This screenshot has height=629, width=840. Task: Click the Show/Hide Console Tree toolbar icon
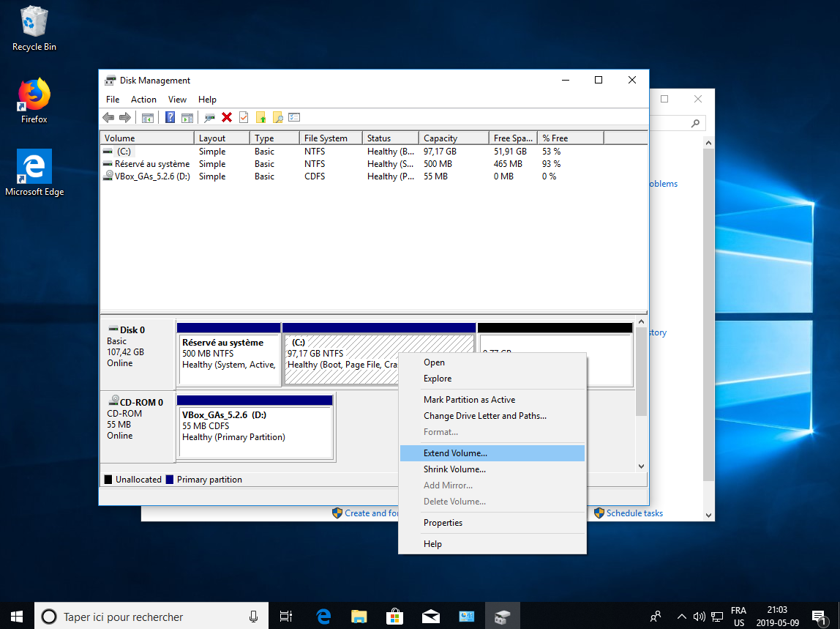[148, 117]
